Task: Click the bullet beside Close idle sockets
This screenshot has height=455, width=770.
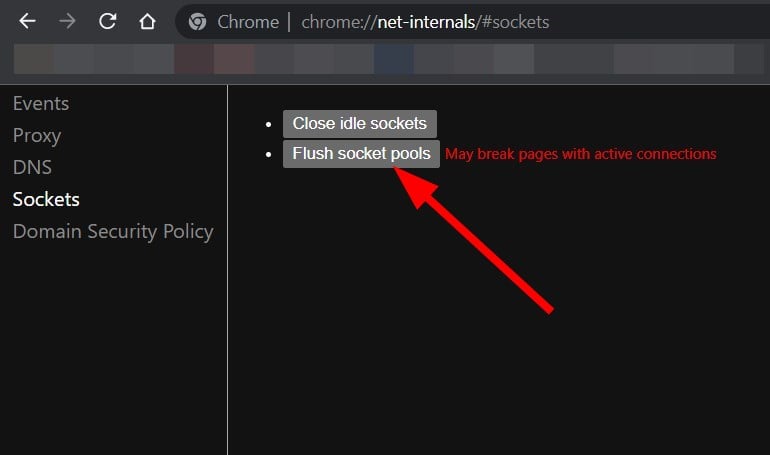Action: pos(268,124)
